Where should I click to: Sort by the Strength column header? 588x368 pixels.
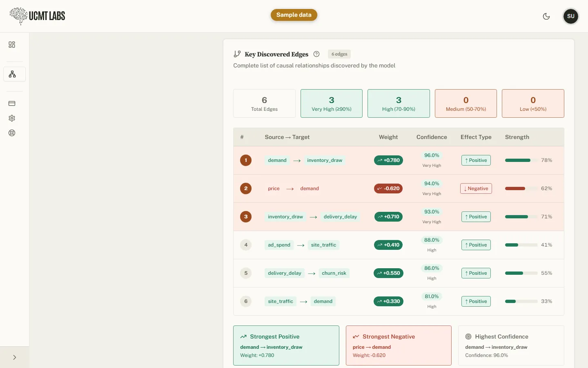click(517, 137)
